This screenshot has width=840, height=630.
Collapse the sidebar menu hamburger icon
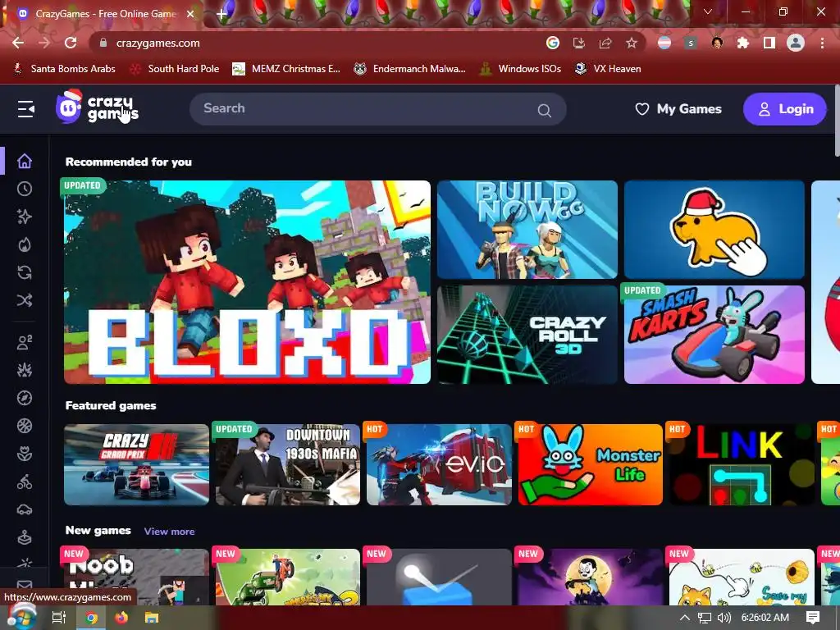(x=25, y=109)
